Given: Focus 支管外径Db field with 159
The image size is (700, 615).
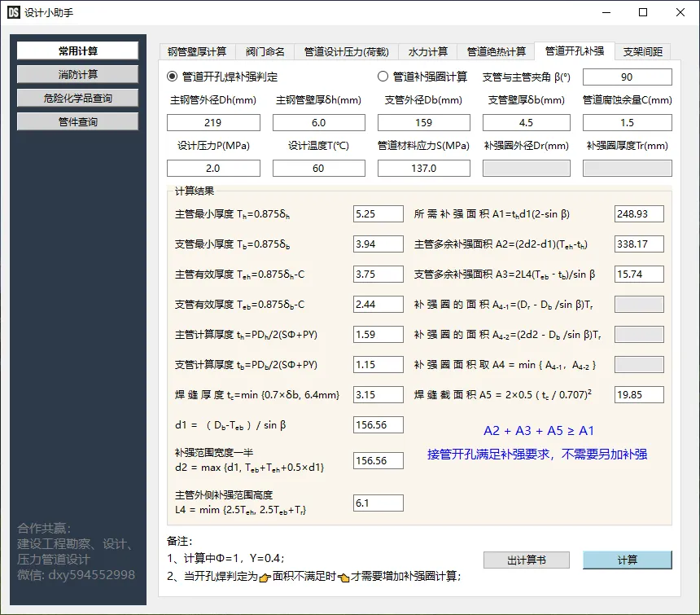Looking at the screenshot, I should 423,122.
